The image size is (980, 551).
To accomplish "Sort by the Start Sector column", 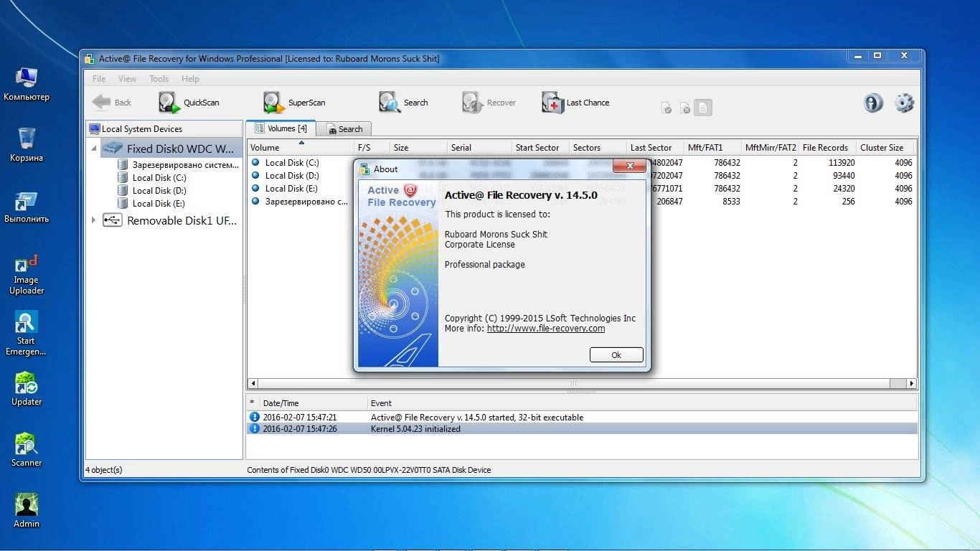I will [x=540, y=148].
